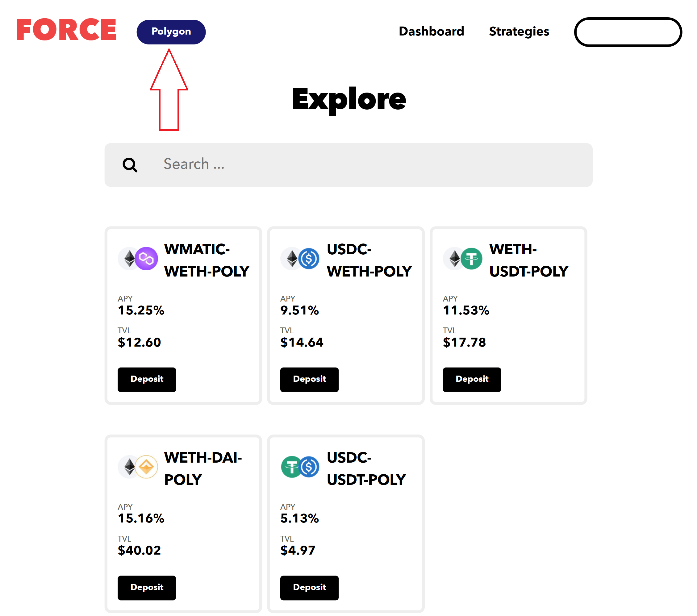Click the $40.02 TVL value

(139, 551)
